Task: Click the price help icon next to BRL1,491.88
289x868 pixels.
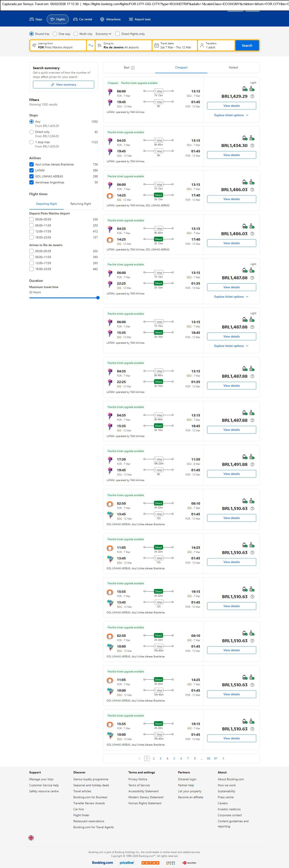Action: 252,464
